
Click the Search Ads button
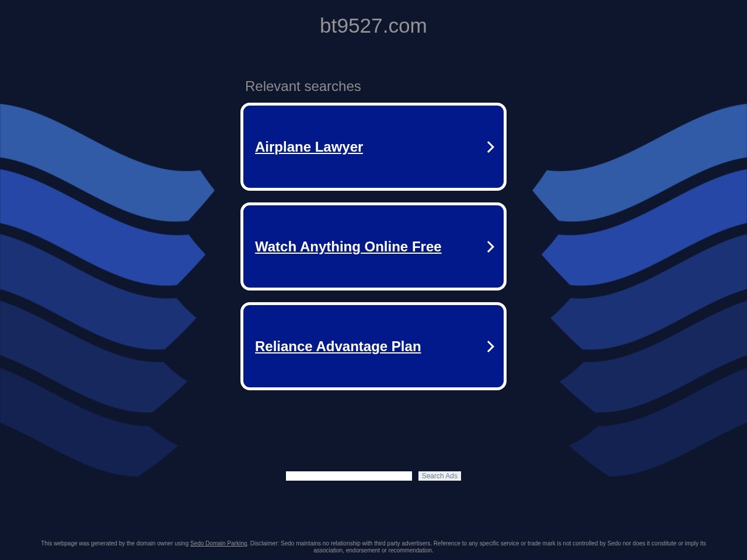coord(439,476)
